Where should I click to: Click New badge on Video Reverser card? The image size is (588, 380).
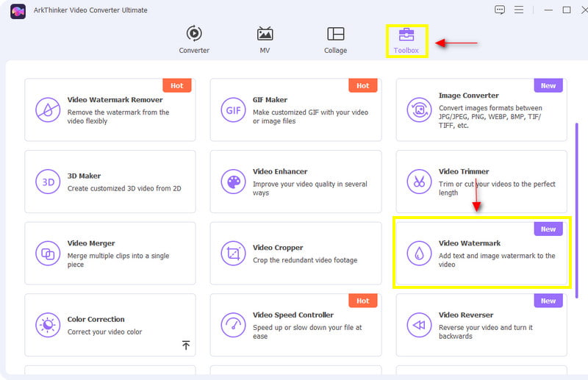[548, 301]
